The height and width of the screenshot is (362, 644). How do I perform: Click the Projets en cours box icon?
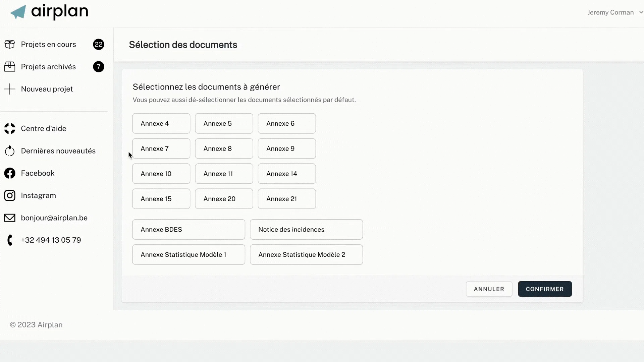point(10,44)
